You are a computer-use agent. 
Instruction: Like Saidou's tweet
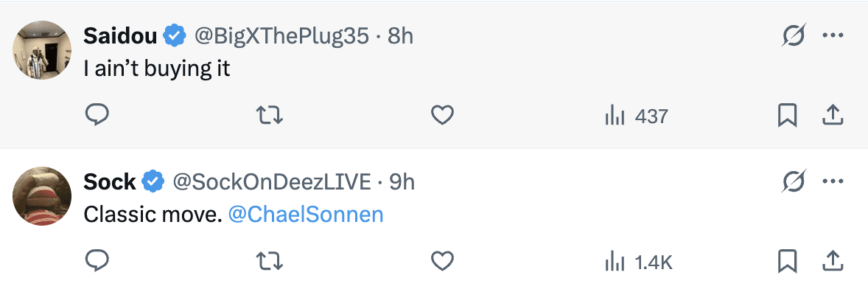[442, 115]
